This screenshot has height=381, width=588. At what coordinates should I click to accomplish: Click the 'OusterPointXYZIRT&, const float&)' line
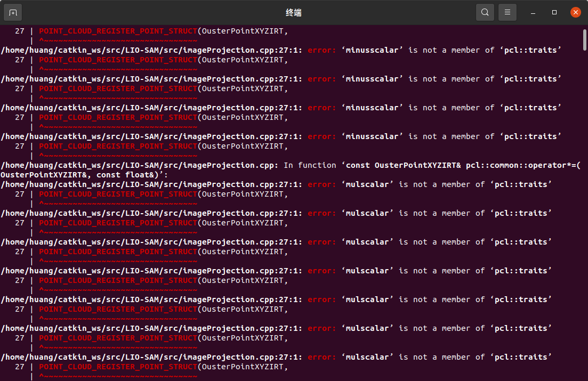[x=84, y=175]
